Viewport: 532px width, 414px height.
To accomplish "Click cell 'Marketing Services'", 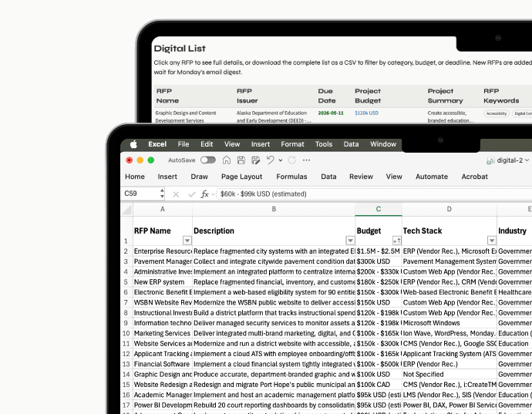I will coord(163,334).
